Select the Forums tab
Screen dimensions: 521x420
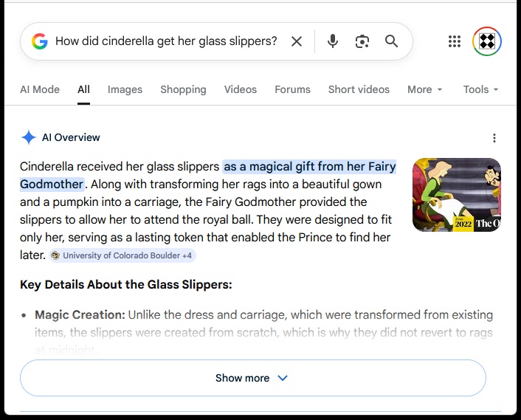(292, 89)
